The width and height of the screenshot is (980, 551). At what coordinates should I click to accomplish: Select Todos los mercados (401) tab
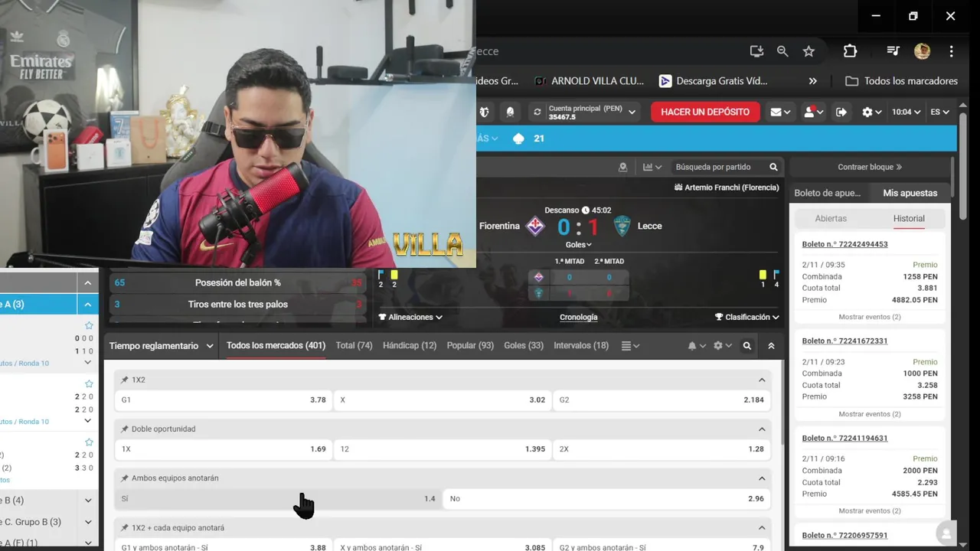(276, 346)
